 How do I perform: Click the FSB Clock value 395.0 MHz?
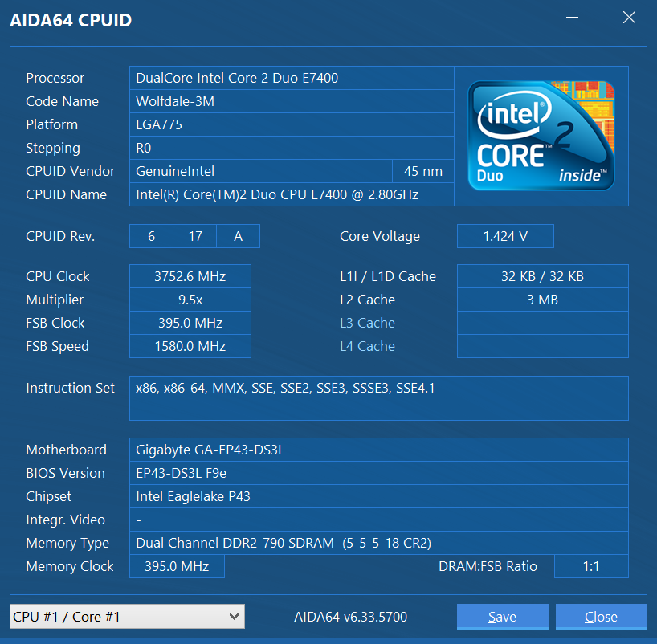click(190, 323)
